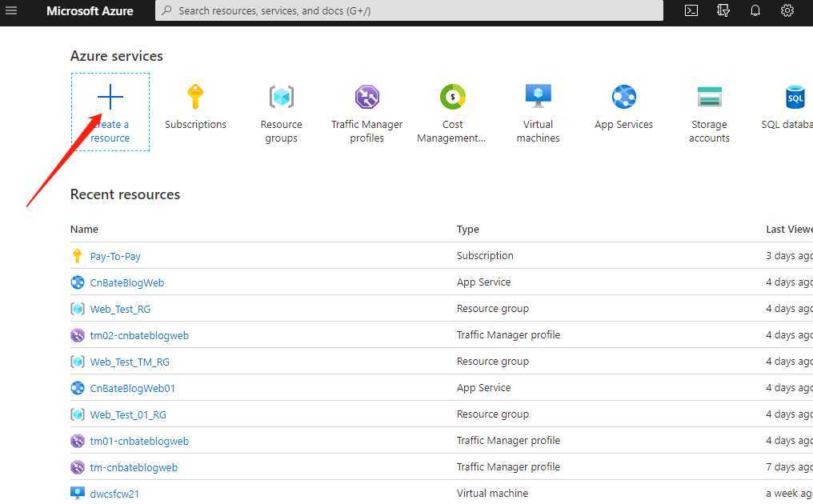This screenshot has height=504, width=813.
Task: Click the Resource group type cell for Web_Test_RG
Action: point(493,309)
